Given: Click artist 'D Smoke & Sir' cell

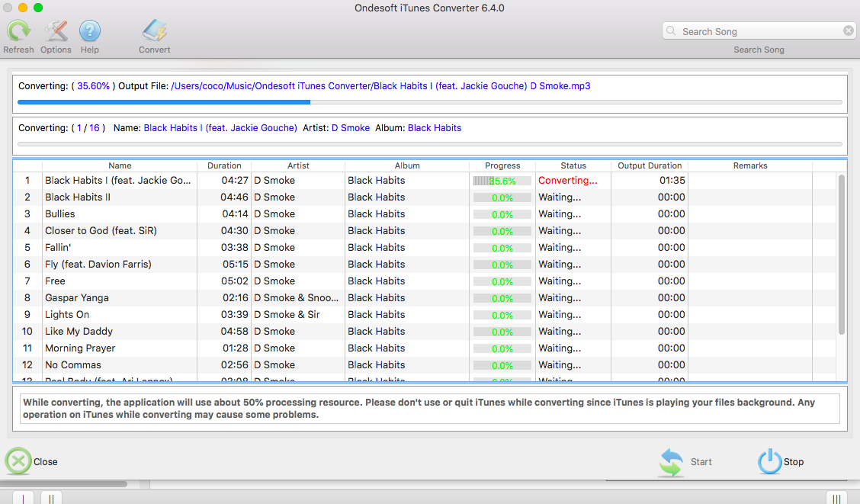Looking at the screenshot, I should (287, 315).
